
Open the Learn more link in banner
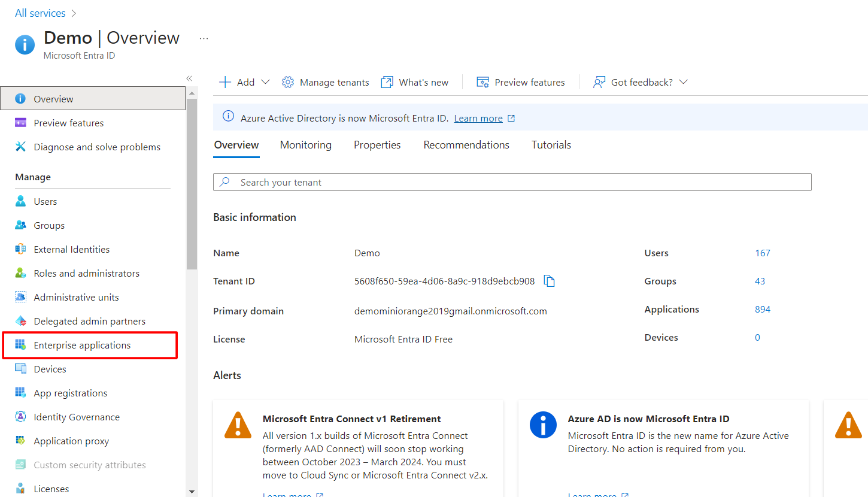[x=478, y=119]
